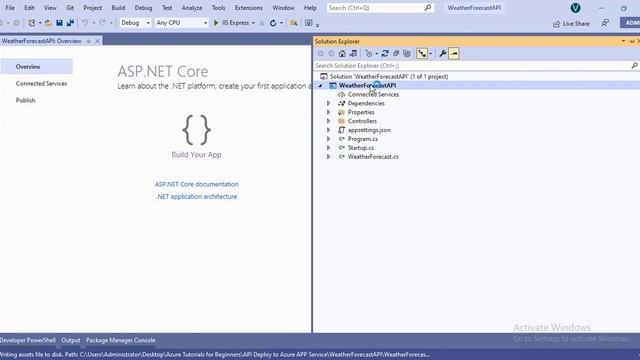Expand the WeatherForecast.cs node
This screenshot has width=640, height=360.
point(329,157)
